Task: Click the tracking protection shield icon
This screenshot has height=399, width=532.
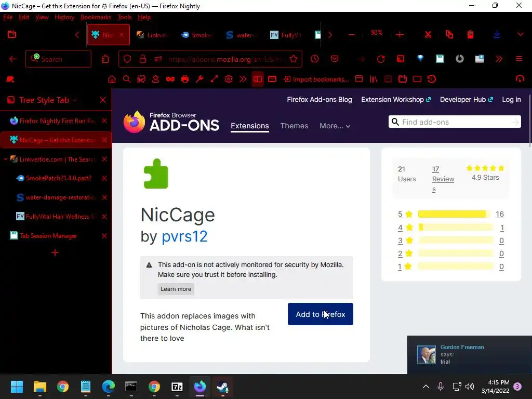Action: click(127, 59)
